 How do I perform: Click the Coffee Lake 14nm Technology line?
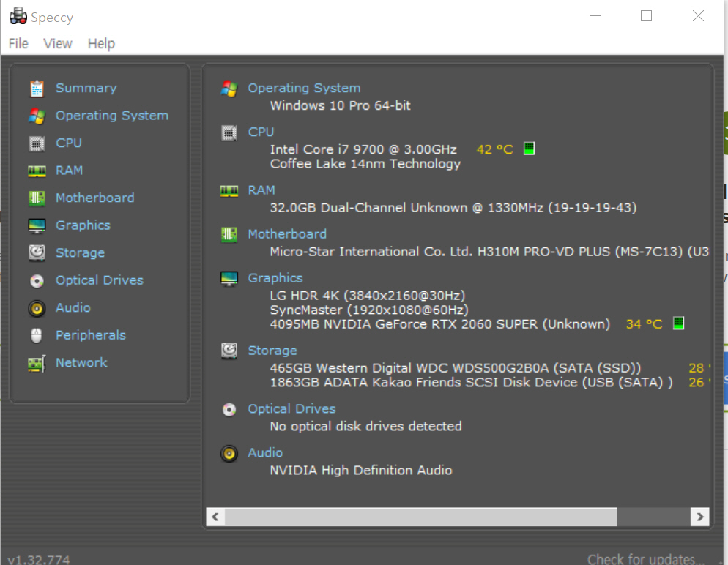365,164
